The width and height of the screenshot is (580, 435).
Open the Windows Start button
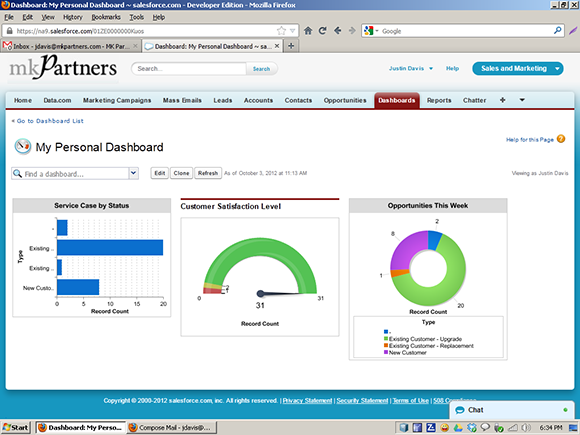16,428
